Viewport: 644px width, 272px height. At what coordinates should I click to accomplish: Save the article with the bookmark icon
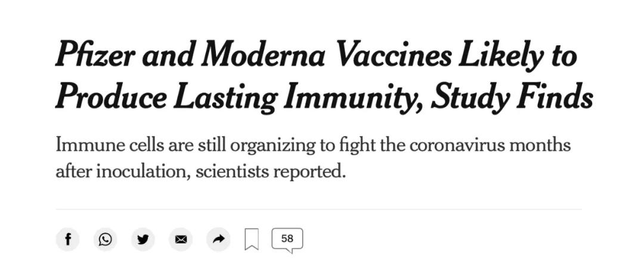click(x=252, y=240)
